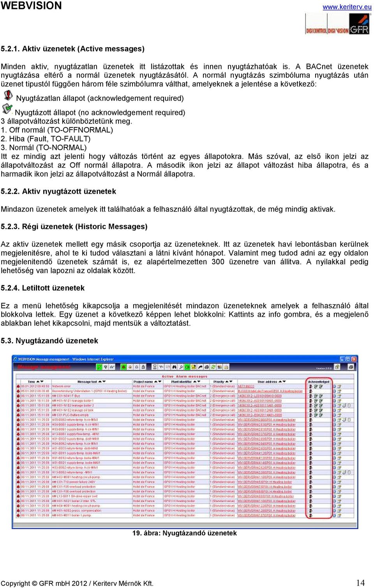
Task: Click the yellow bell toolbar icon
Action: (130, 367)
